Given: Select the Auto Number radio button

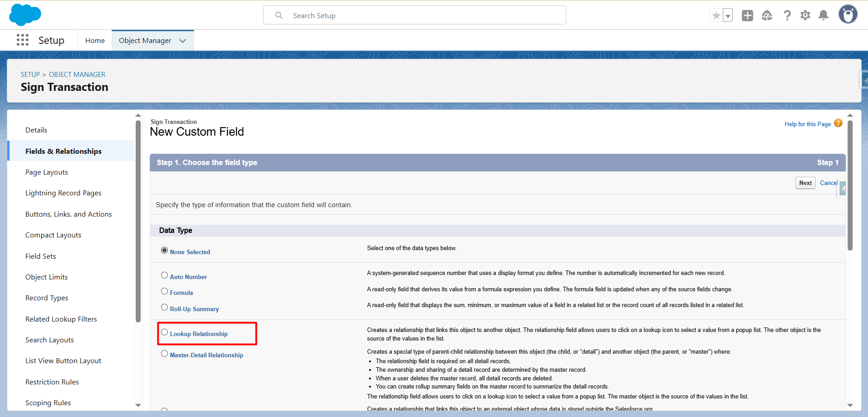Looking at the screenshot, I should coord(165,275).
